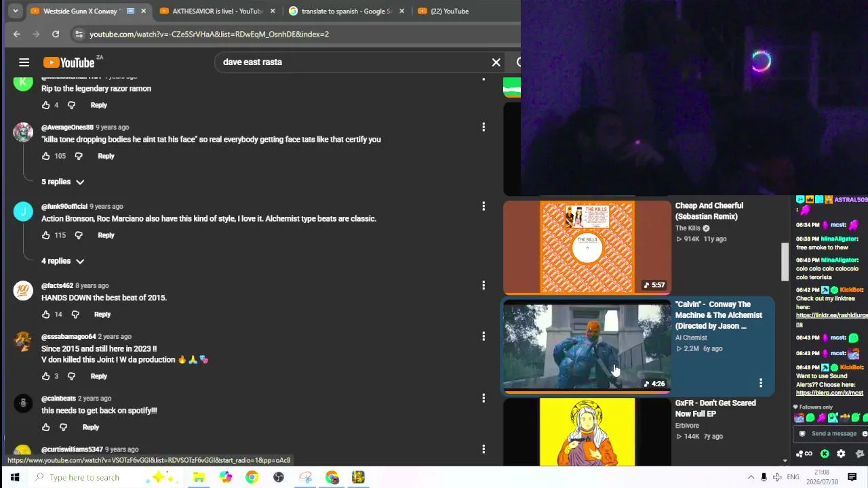Image resolution: width=868 pixels, height=488 pixels.
Task: Open the YouTube hamburger guide menu
Action: click(24, 62)
